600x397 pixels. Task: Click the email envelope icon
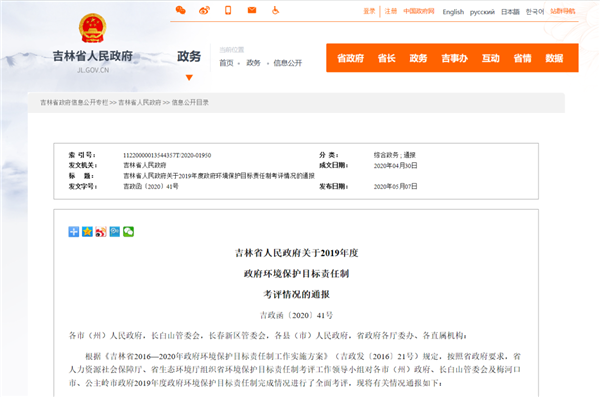tap(252, 10)
